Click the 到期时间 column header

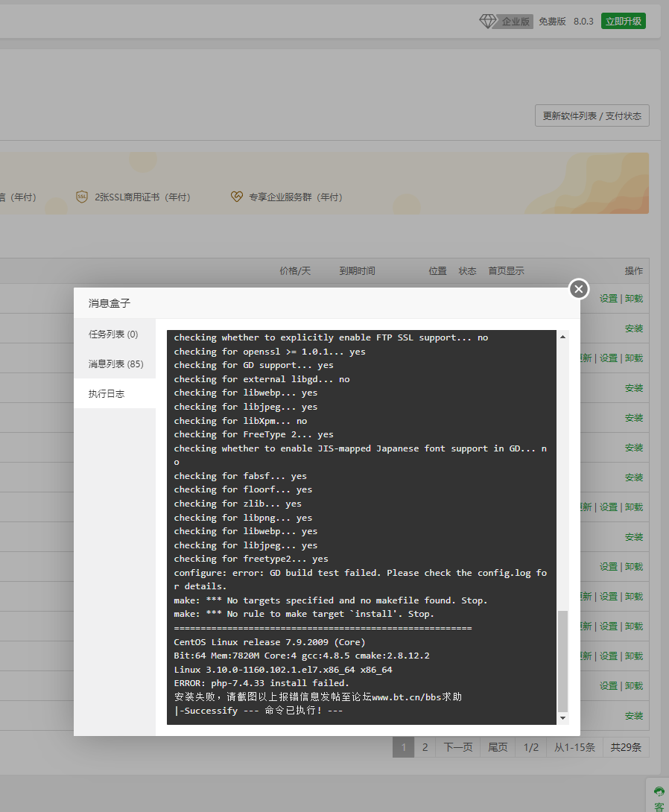(358, 271)
